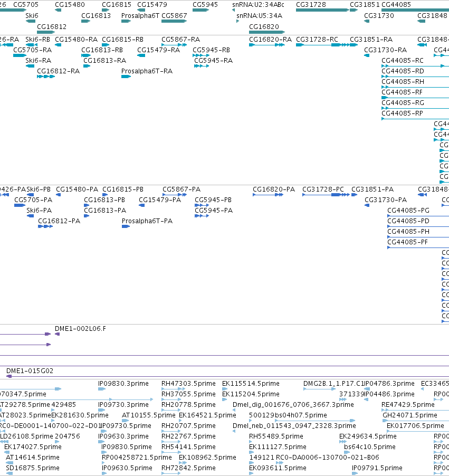
Task: Click the Ski6 gene label
Action: (x=32, y=15)
